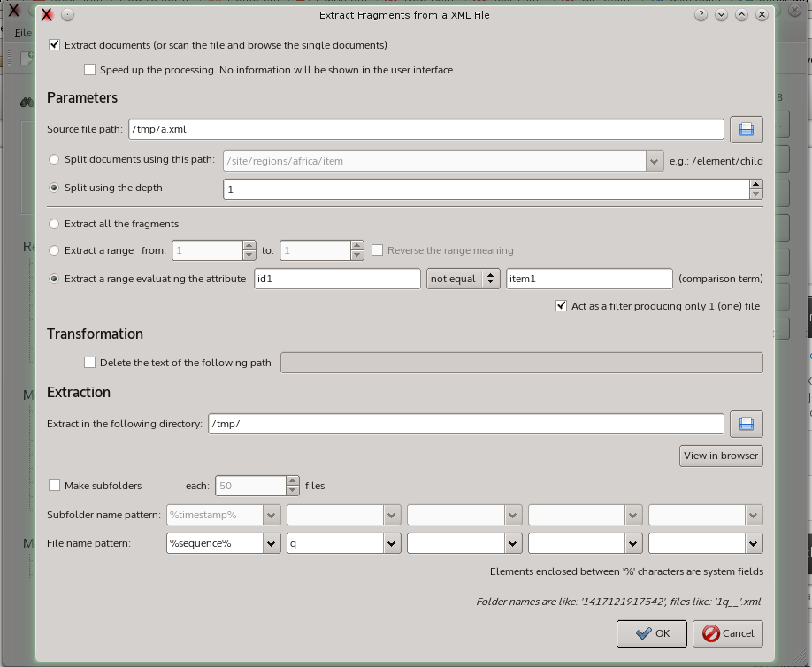Select the new document icon in the background toolbar
Viewport: 812px width, 667px height.
coord(27,58)
